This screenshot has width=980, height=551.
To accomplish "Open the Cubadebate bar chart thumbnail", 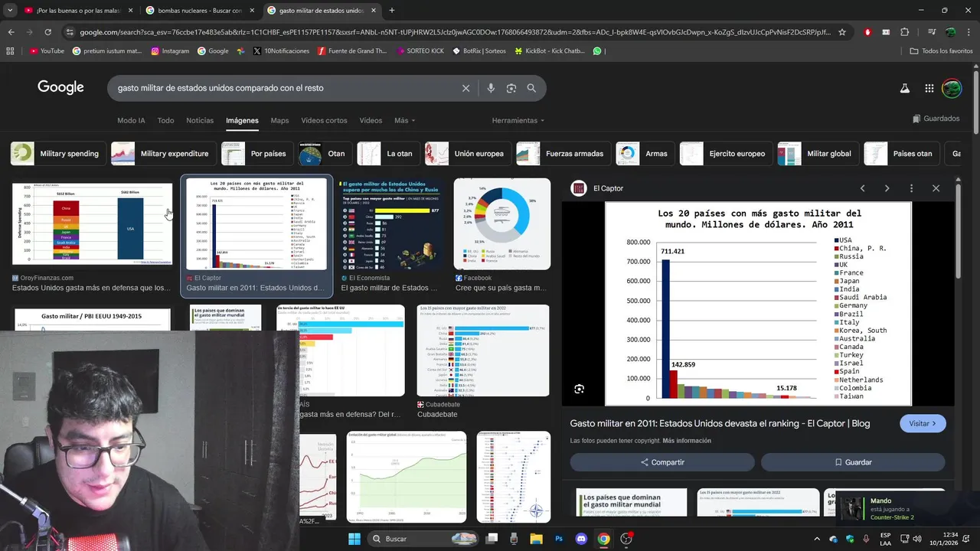I will pyautogui.click(x=483, y=350).
